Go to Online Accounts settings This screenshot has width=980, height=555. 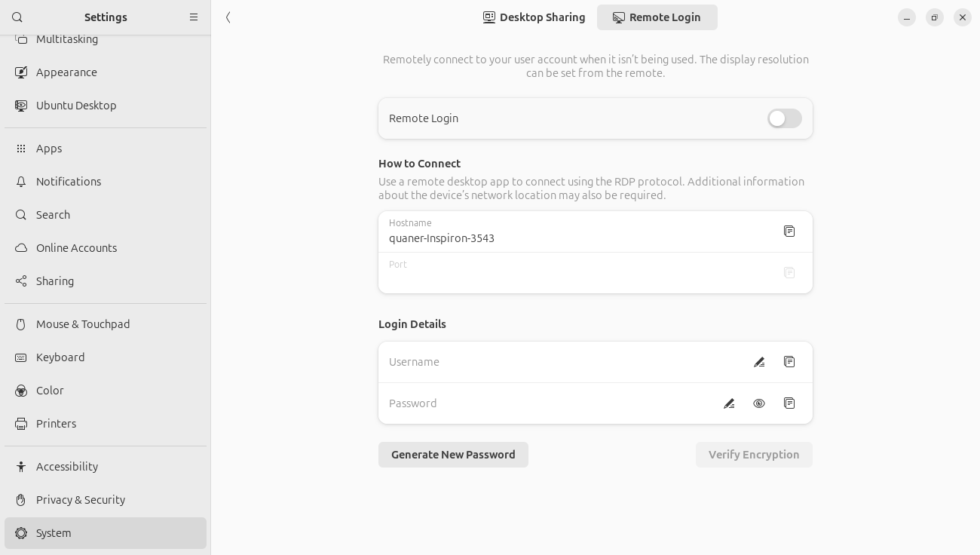point(76,248)
